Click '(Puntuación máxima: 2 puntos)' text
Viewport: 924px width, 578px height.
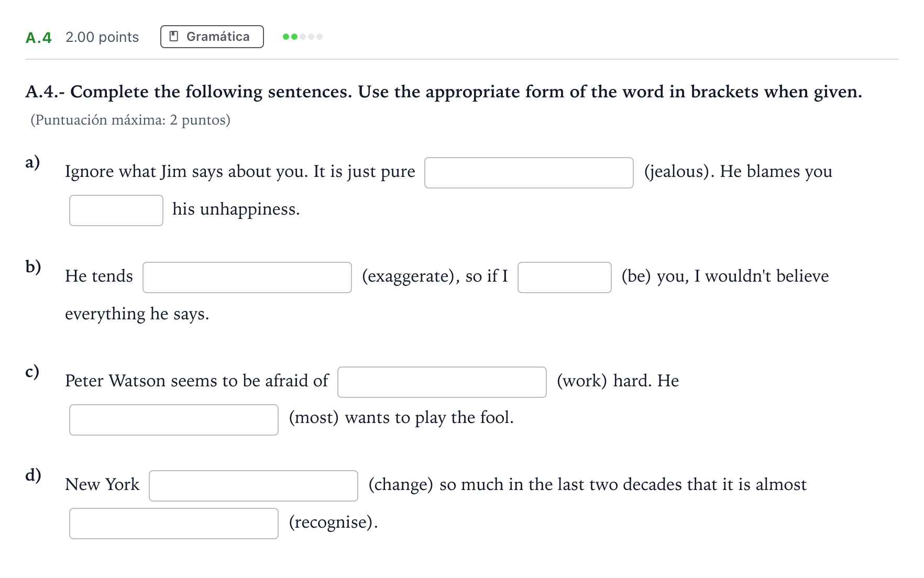pos(130,120)
